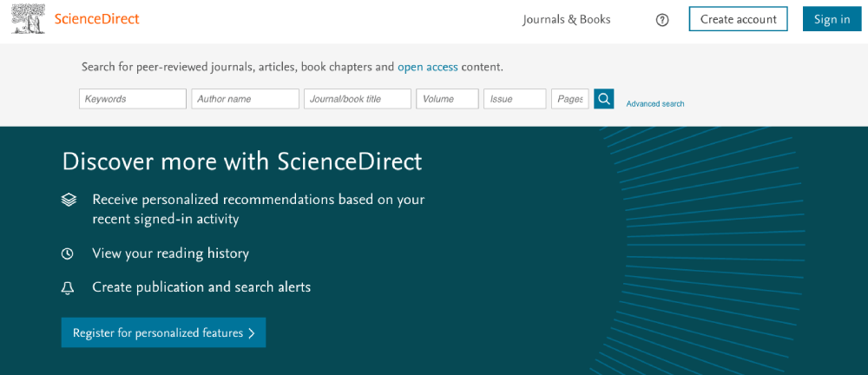Open the Advanced search link

point(655,104)
